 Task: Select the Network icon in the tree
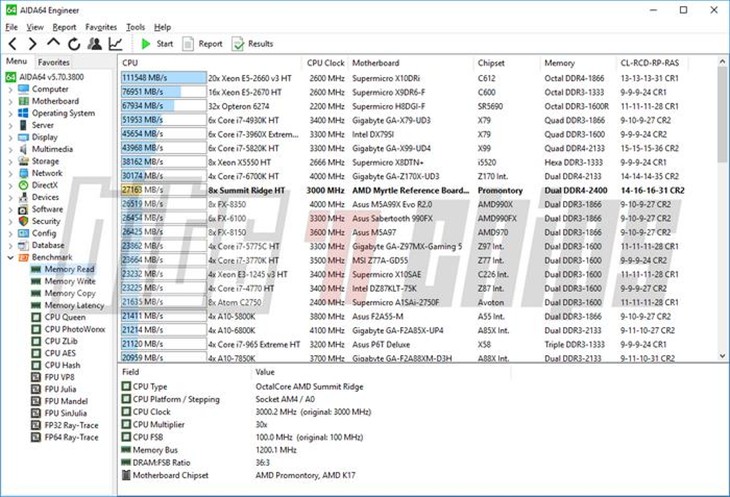click(x=24, y=173)
